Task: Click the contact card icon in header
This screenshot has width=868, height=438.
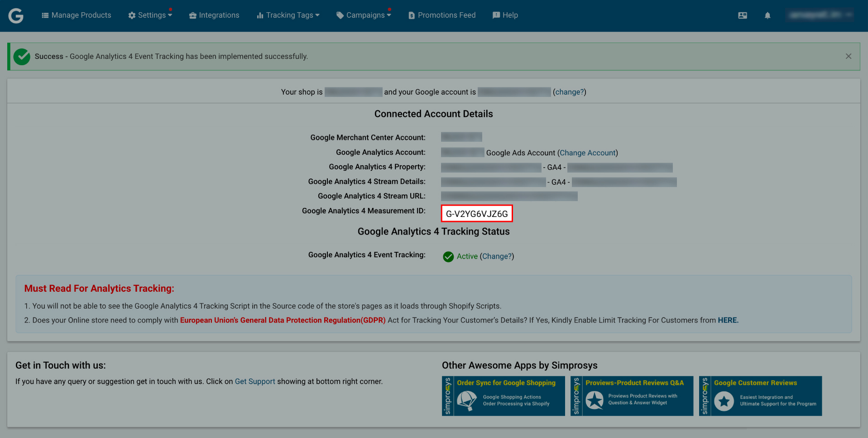Action: pyautogui.click(x=743, y=15)
